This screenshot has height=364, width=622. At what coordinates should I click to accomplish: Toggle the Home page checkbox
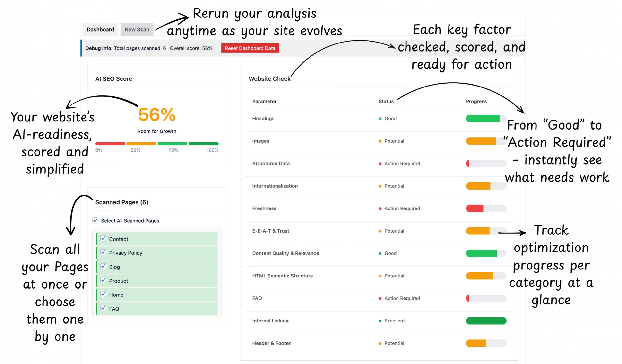(x=103, y=295)
